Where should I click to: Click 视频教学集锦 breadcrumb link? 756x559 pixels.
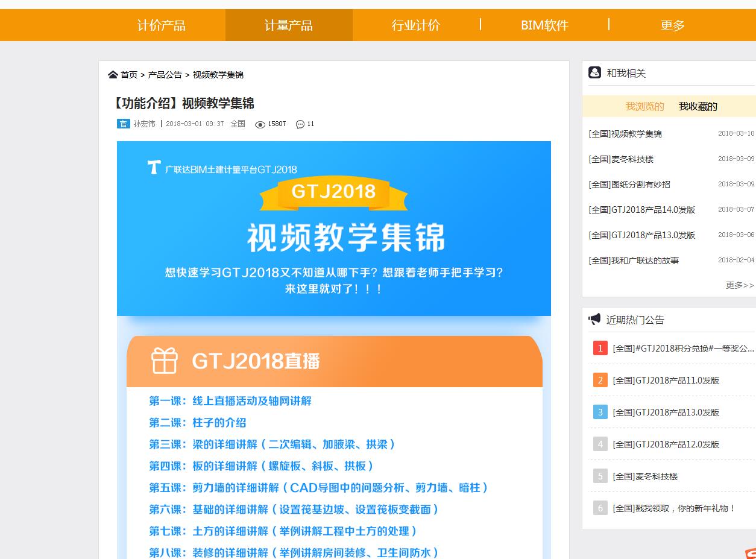click(218, 75)
